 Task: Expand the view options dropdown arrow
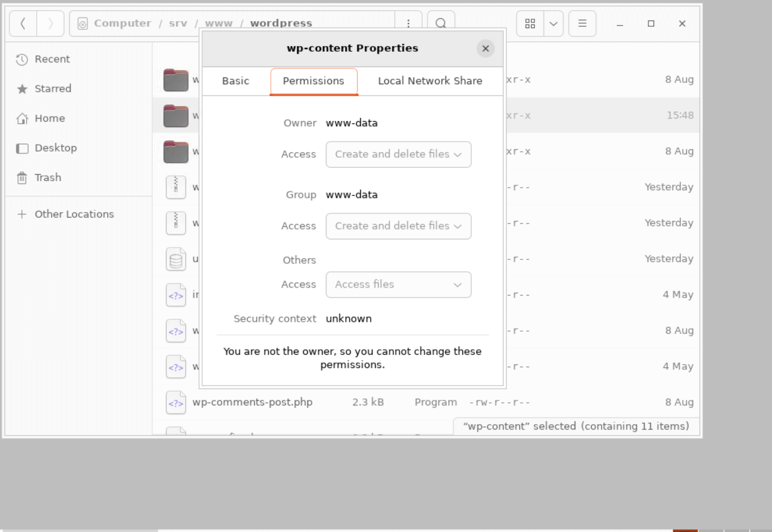pos(554,24)
